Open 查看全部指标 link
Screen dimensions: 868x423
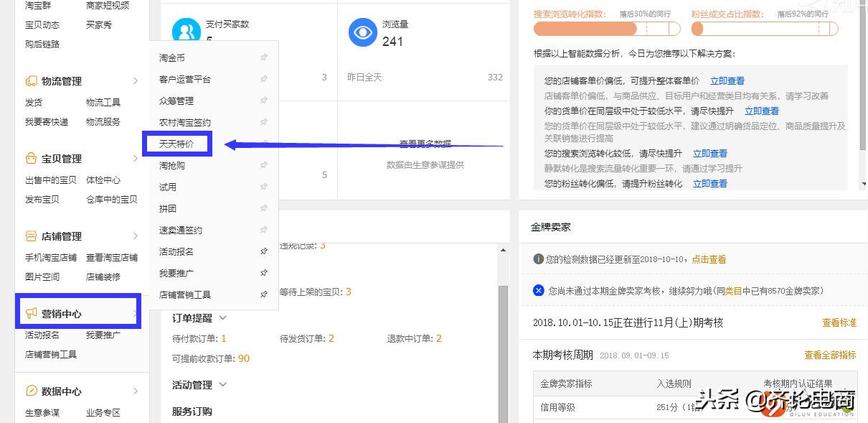point(830,355)
